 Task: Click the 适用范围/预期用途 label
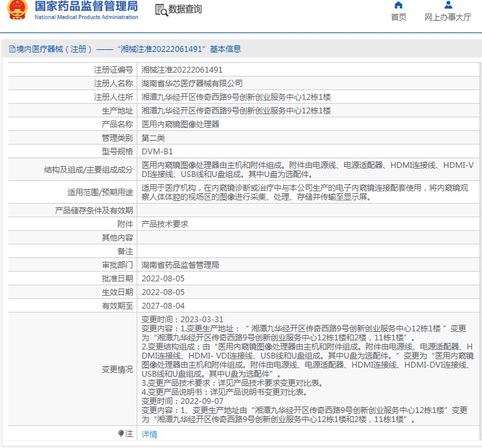(x=100, y=193)
